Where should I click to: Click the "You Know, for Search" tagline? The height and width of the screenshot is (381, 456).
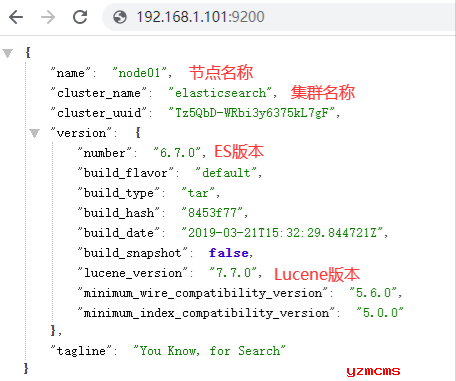(x=209, y=351)
